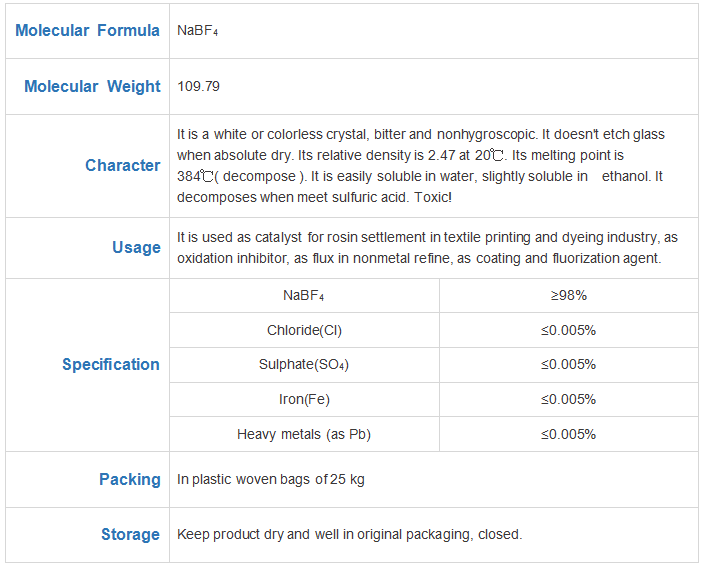Click the Sulphate(SO4) cell
The width and height of the screenshot is (703, 565).
point(304,365)
